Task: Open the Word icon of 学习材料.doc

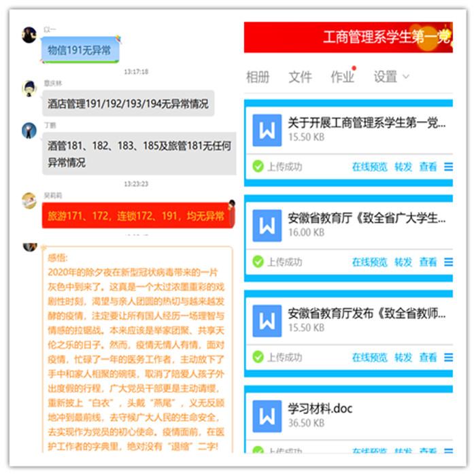Action: [x=267, y=416]
